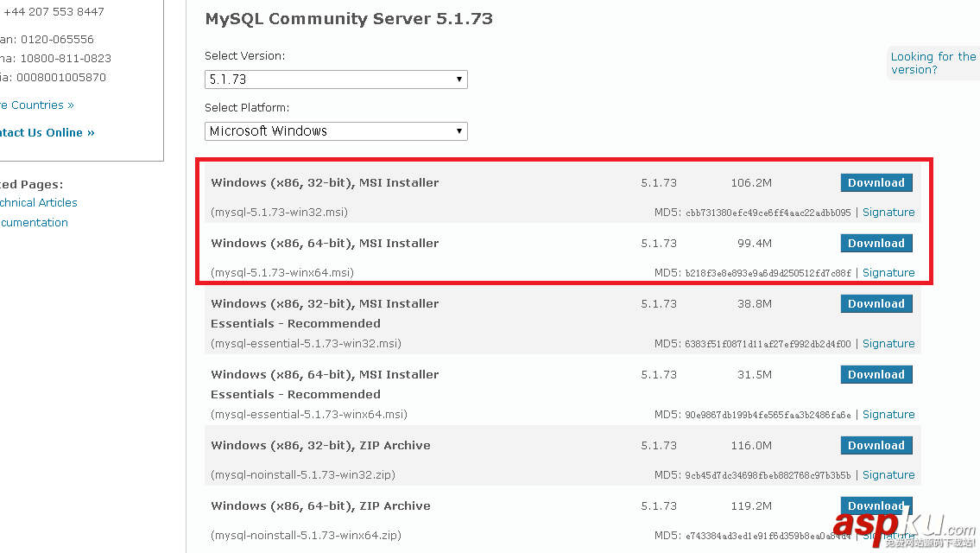Open the Technical Articles sidebar link
This screenshot has height=553, width=980.
point(37,203)
